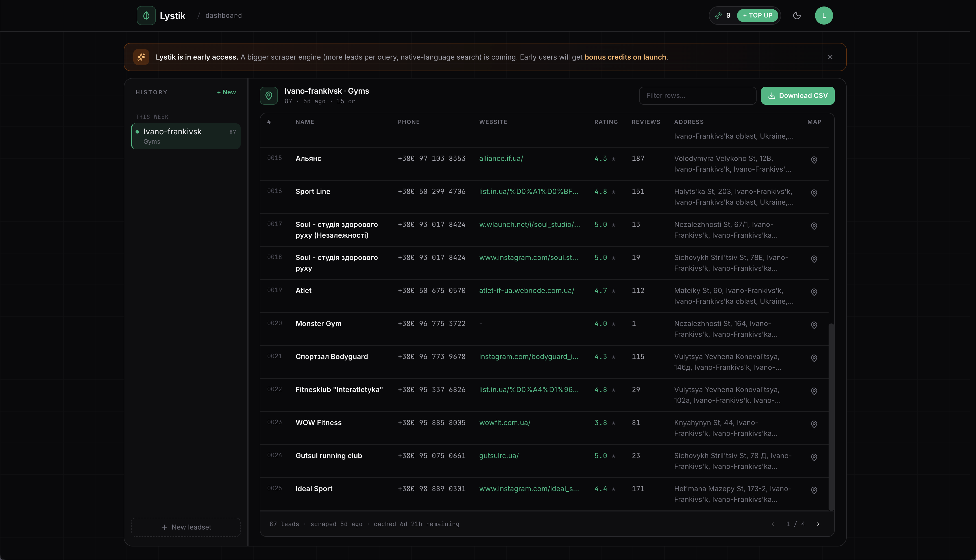Open atlet-if-ua.webnode.com.ua/ link
976x560 pixels.
(x=527, y=291)
